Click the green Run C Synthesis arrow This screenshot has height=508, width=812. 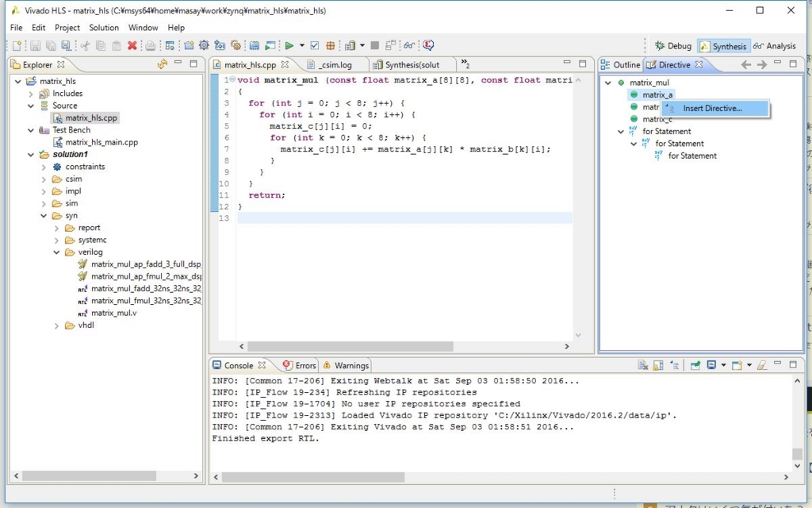[x=289, y=46]
